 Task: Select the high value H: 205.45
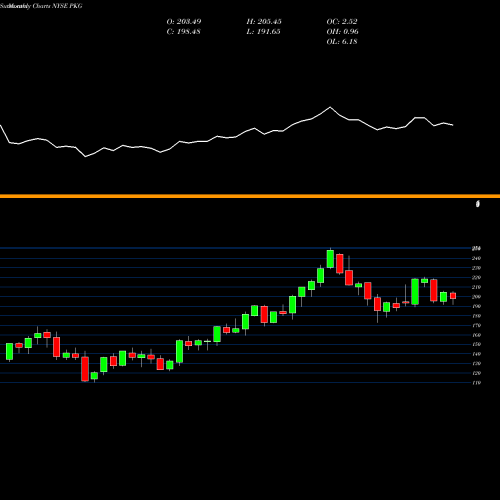click(264, 22)
